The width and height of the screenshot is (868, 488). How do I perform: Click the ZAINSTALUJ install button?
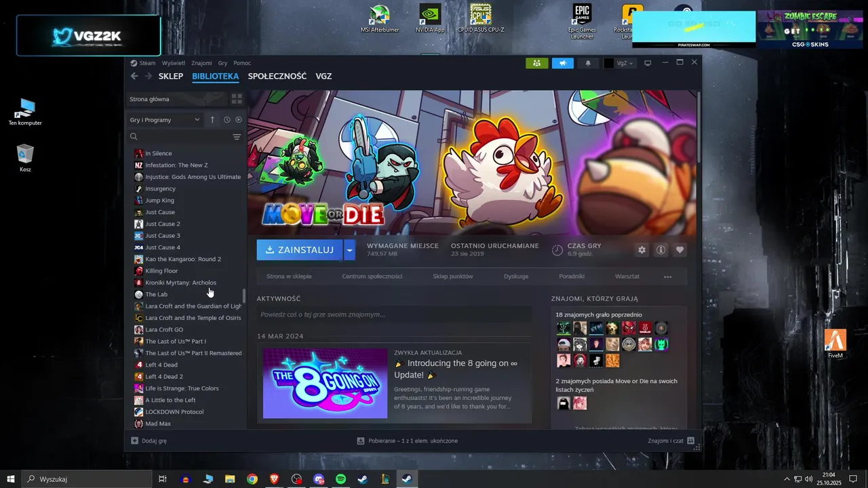click(x=300, y=250)
